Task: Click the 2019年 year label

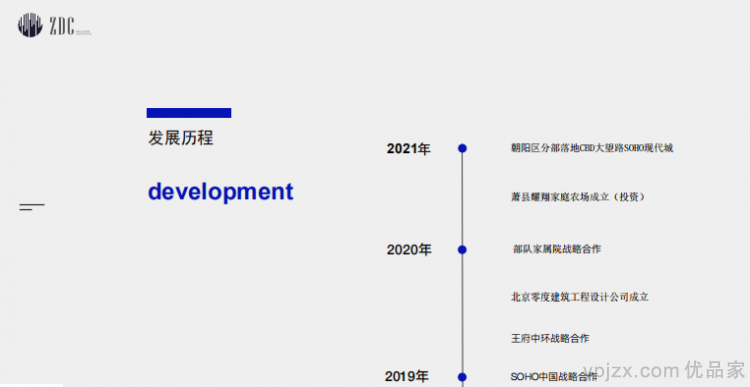Action: tap(407, 376)
